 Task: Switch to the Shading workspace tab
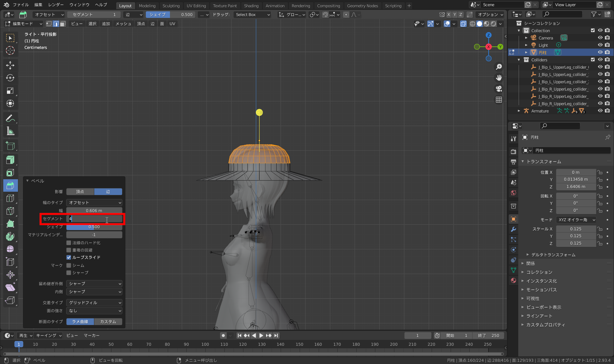[x=251, y=6]
